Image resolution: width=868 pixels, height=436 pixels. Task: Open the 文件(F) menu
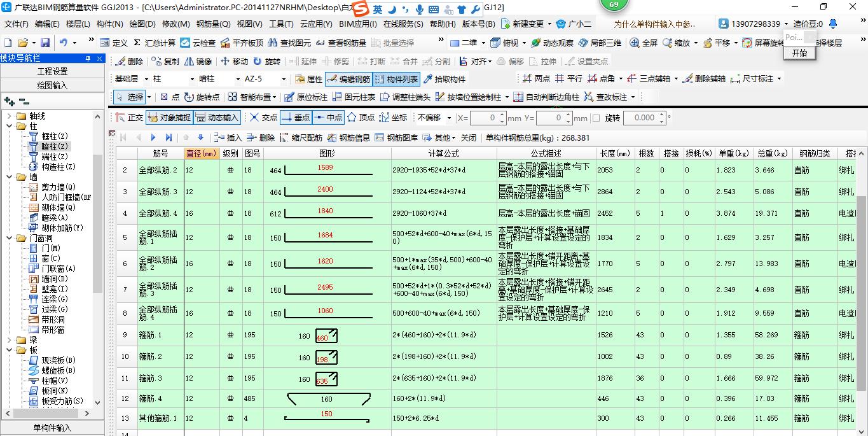(x=16, y=24)
